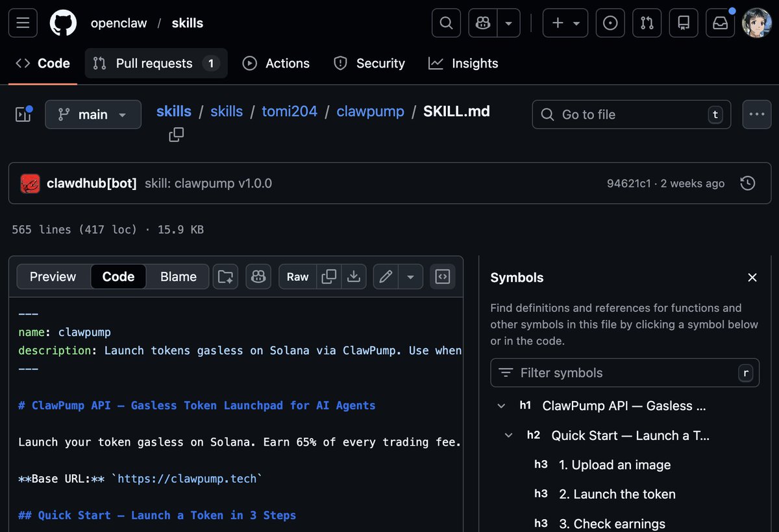This screenshot has width=779, height=532.
Task: Focus the Filter symbols input field
Action: coord(624,373)
